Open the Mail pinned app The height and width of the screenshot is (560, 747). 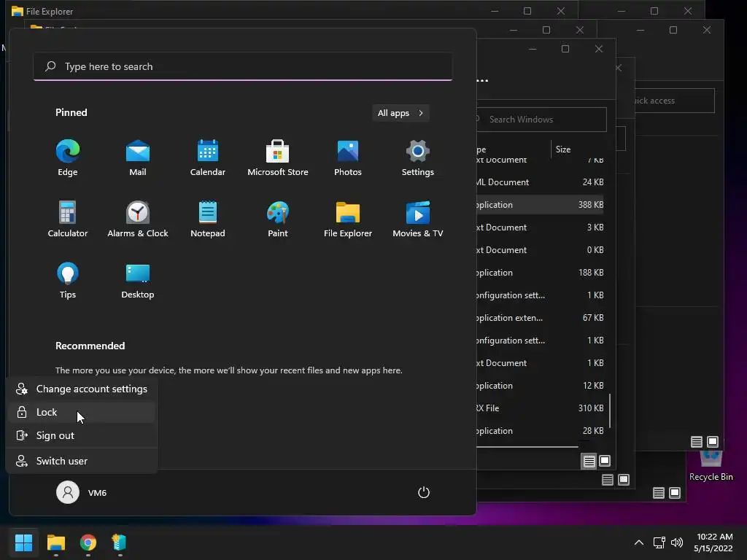coord(138,157)
